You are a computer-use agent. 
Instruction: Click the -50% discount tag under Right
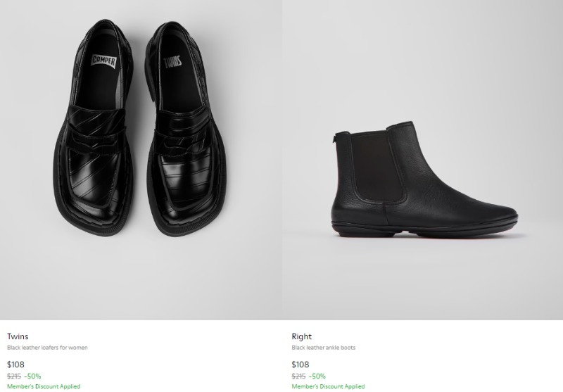317,377
